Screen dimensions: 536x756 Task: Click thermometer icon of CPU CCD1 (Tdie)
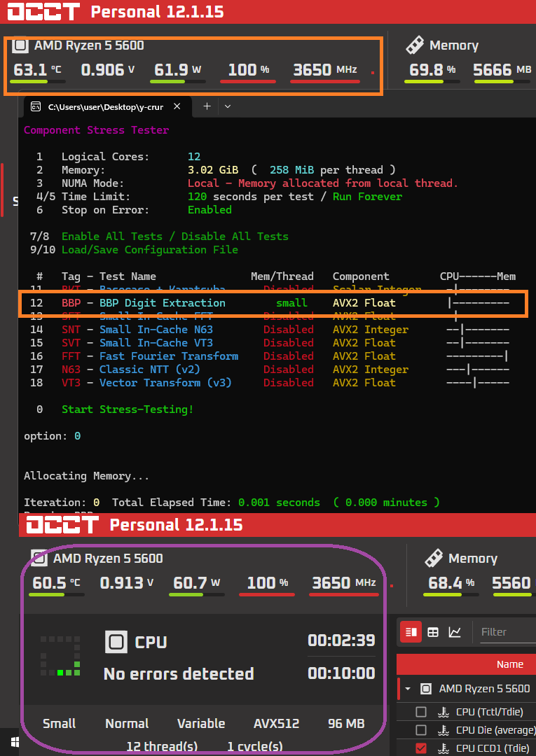point(444,748)
